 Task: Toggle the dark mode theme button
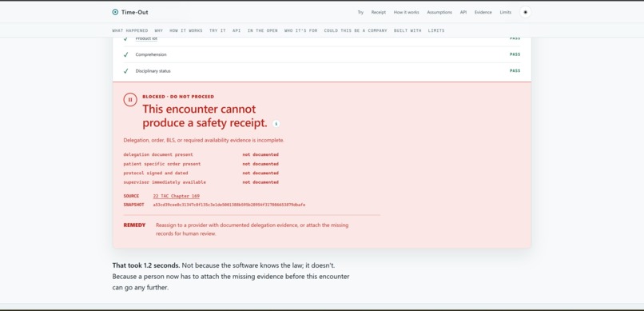[x=525, y=12]
